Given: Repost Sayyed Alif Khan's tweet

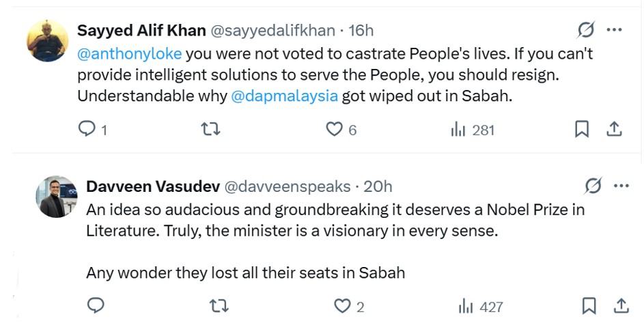Looking at the screenshot, I should pos(210,129).
